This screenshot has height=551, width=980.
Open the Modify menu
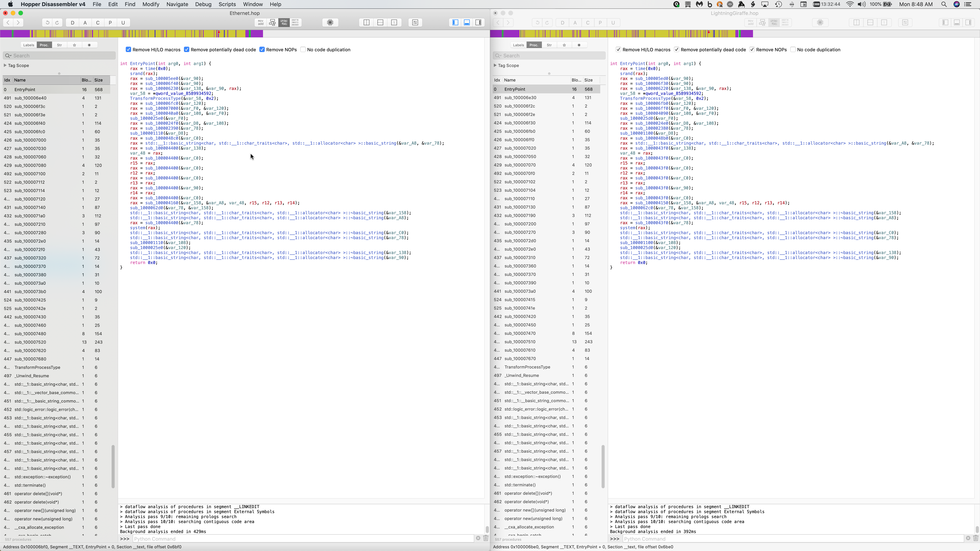151,4
